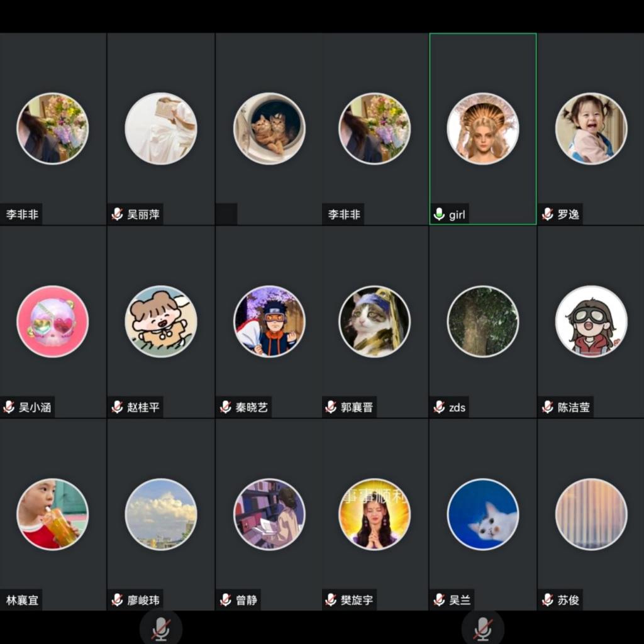Select the name label 曾静

[247, 601]
